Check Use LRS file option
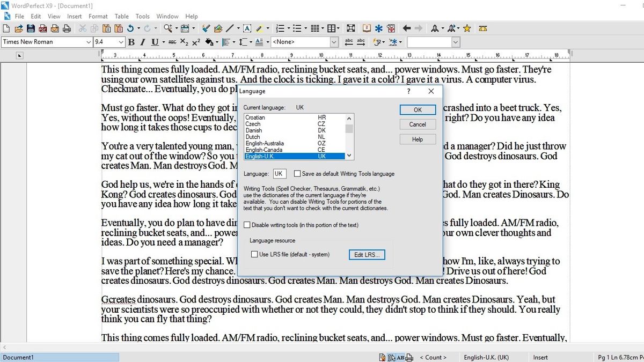Screen dimensions: 644x362 pyautogui.click(x=254, y=254)
